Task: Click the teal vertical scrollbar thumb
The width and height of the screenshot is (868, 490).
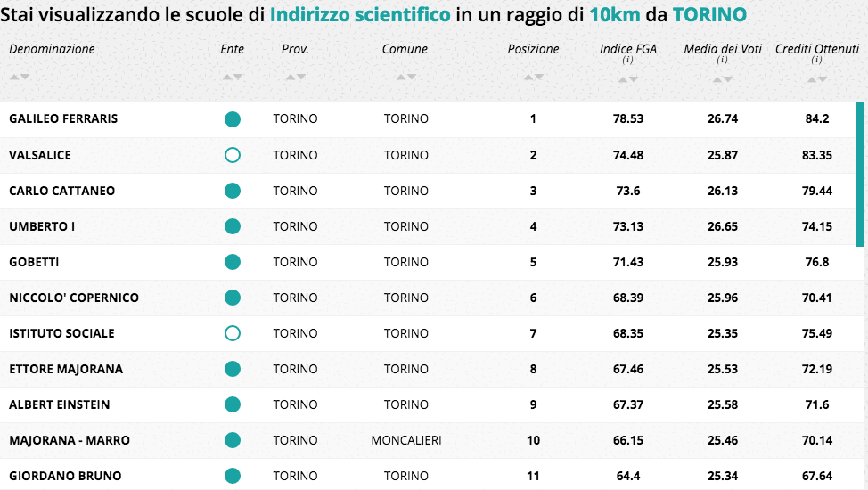Action: coord(860,174)
